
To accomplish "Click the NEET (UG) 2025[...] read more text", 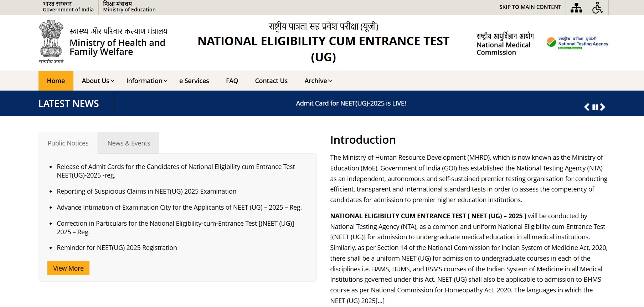I will [357, 301].
